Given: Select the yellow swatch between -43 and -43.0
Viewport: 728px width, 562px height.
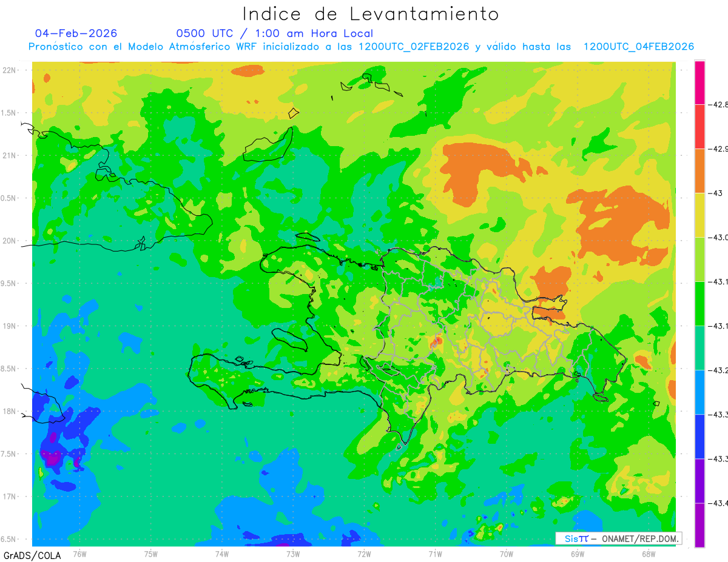Looking at the screenshot, I should [699, 215].
